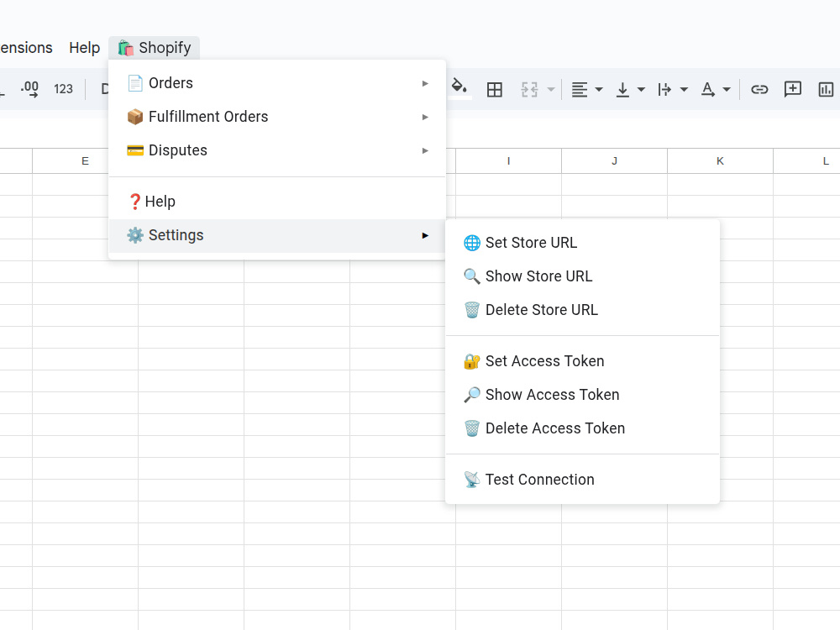840x630 pixels.
Task: Select column L header
Action: coord(807,161)
